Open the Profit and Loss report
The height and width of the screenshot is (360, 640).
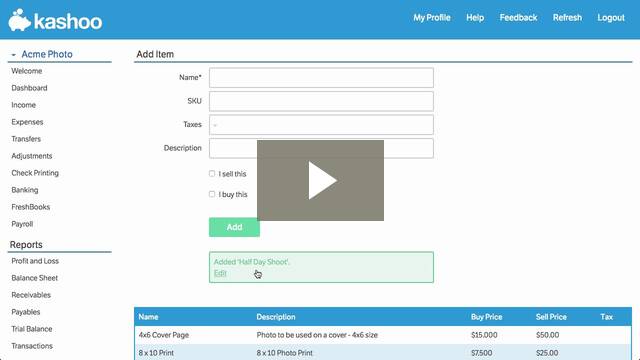35,261
